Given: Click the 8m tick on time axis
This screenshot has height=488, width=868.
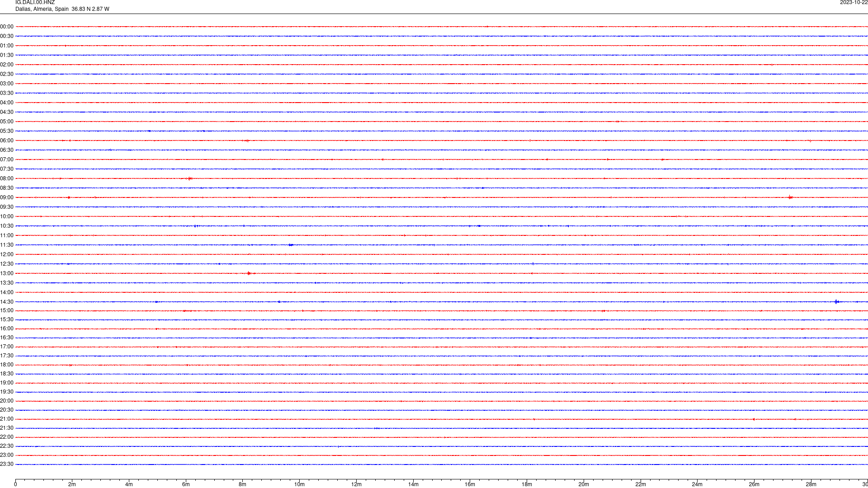Looking at the screenshot, I should click(243, 484).
